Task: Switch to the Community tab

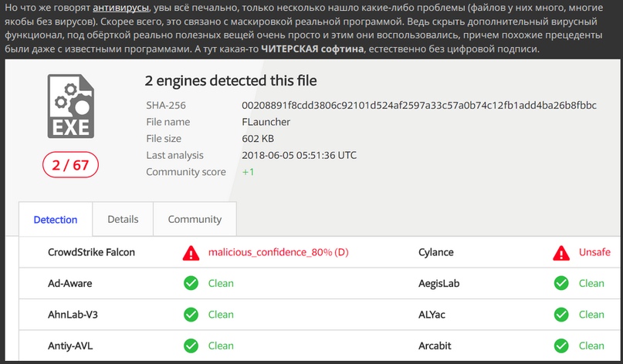Action: pyautogui.click(x=195, y=219)
